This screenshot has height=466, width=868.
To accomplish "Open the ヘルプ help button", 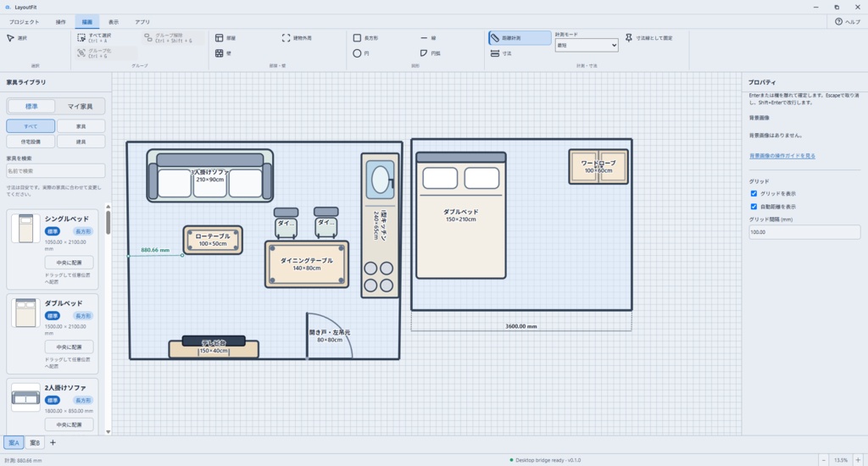I will click(848, 21).
